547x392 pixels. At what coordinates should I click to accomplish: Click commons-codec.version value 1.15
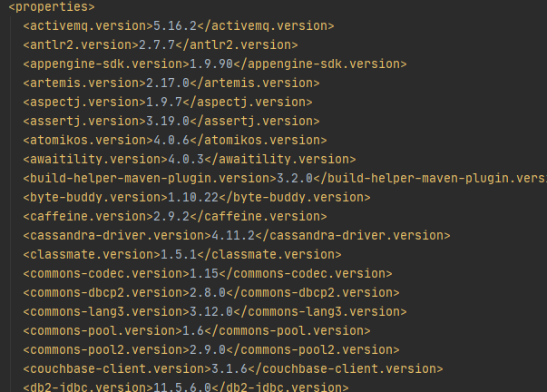click(204, 273)
